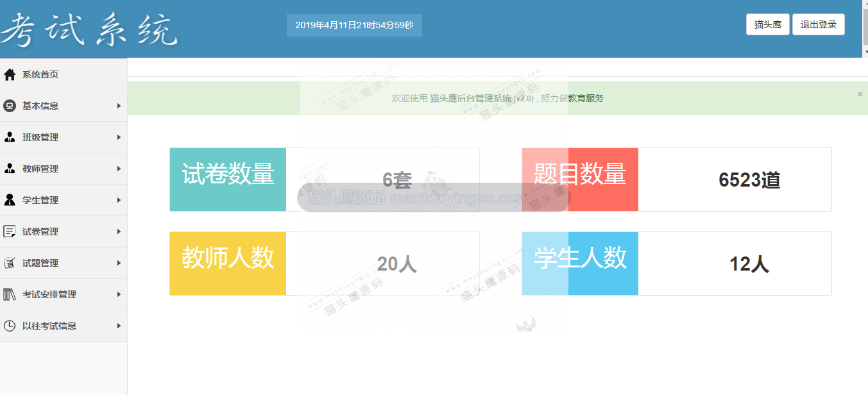
Task: Click the 20人 value
Action: 397,264
